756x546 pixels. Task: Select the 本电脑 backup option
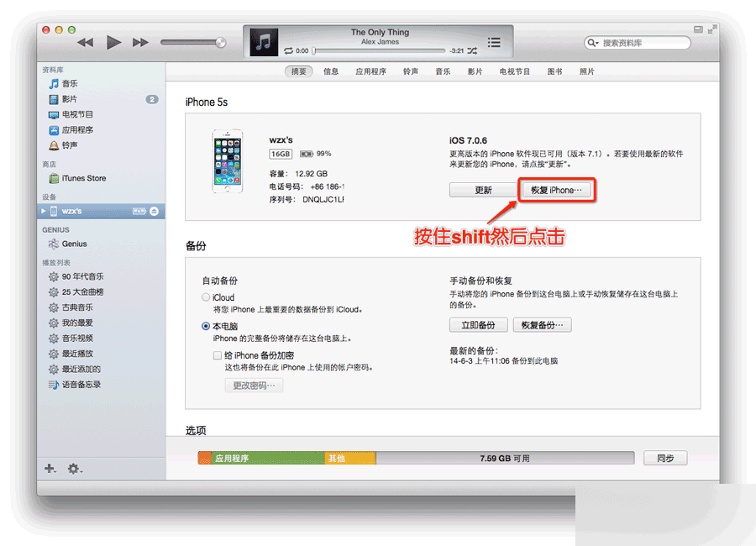205,327
